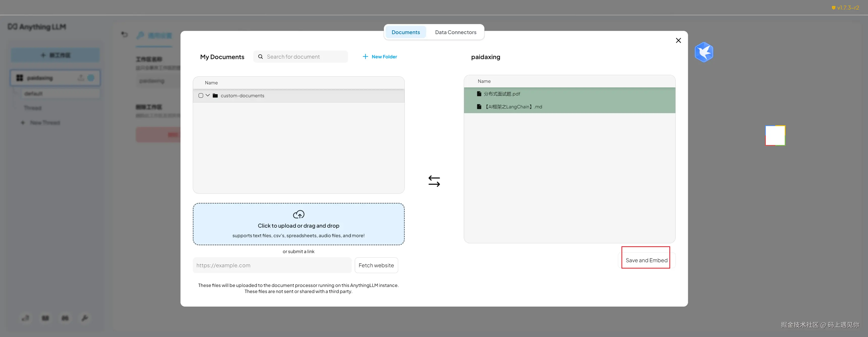Image resolution: width=868 pixels, height=337 pixels.
Task: Click the cloud upload icon
Action: tap(299, 214)
